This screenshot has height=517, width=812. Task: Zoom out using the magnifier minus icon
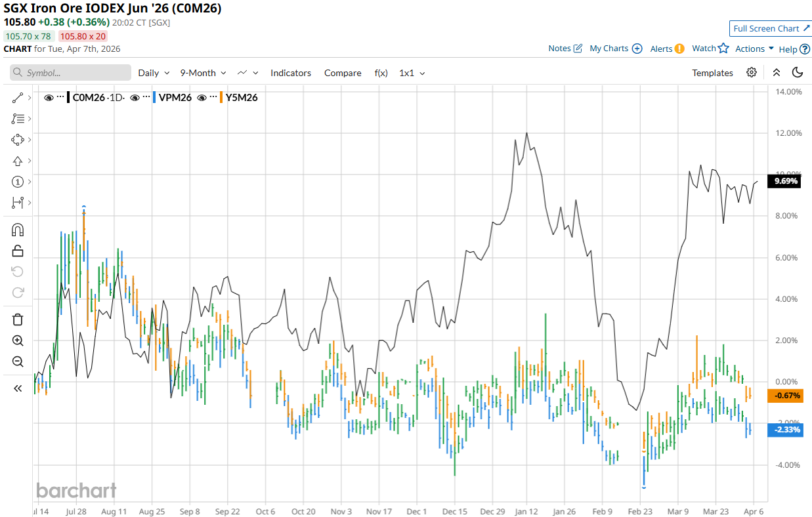(x=18, y=362)
